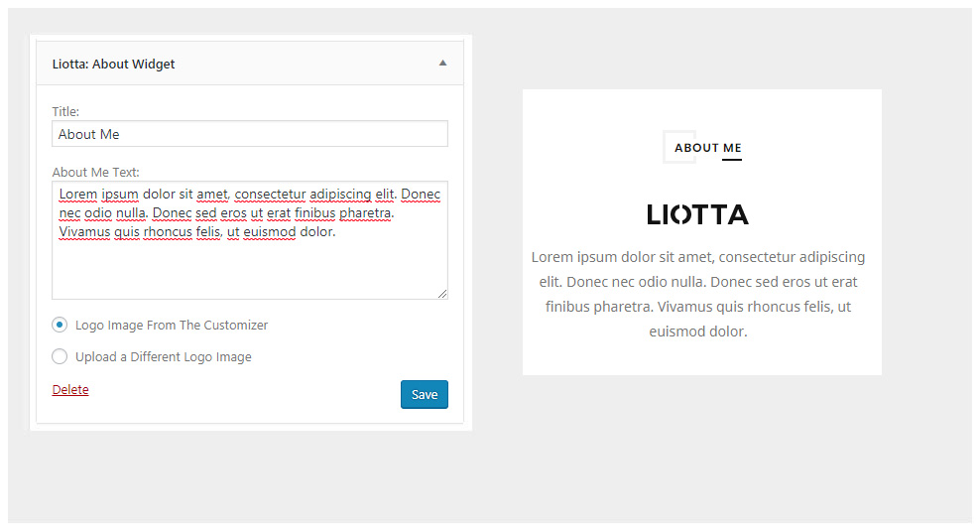980x531 pixels.
Task: Click the Liotta: About Widget header title
Action: pos(113,64)
